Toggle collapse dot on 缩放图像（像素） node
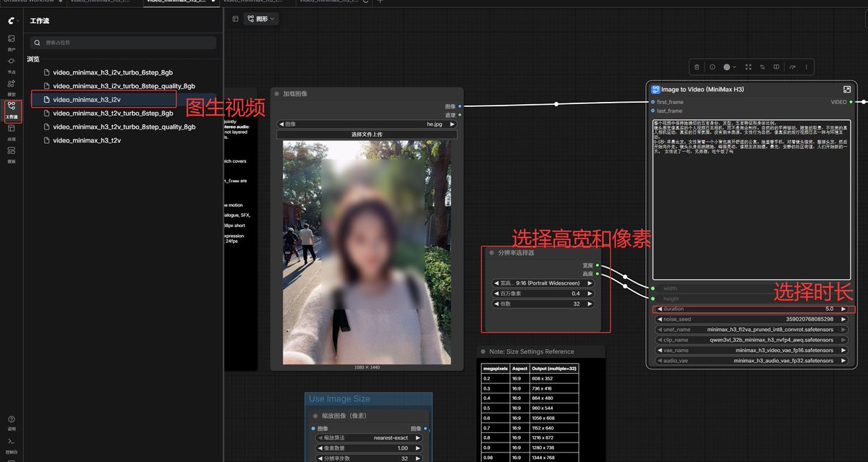The image size is (868, 462). (x=315, y=416)
